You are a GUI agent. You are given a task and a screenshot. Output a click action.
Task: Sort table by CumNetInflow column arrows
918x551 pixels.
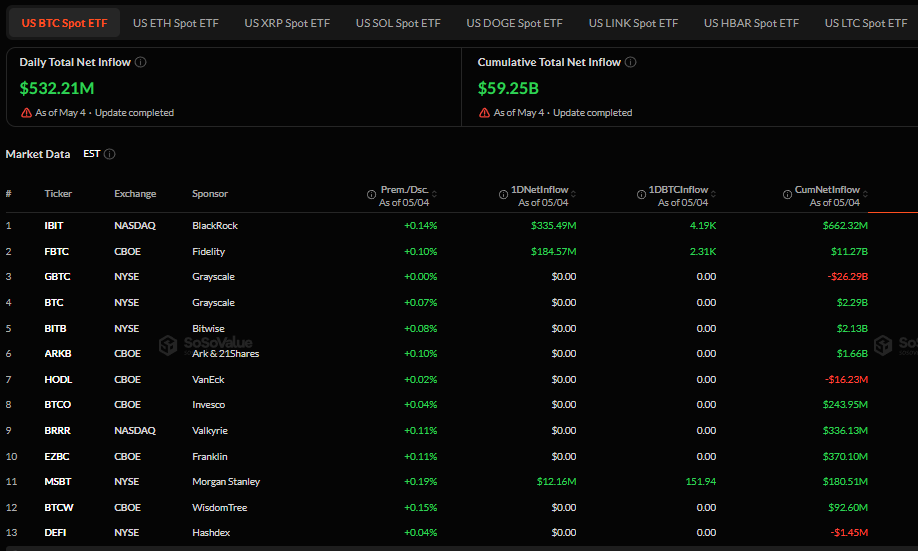(x=865, y=194)
